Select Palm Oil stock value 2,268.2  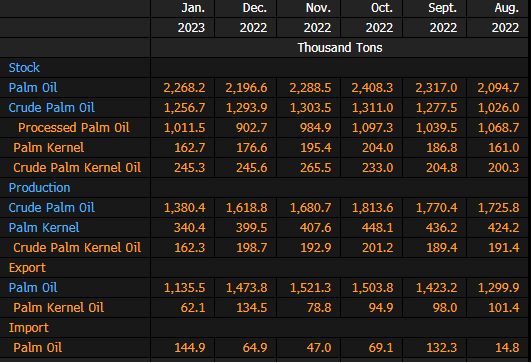pos(185,88)
